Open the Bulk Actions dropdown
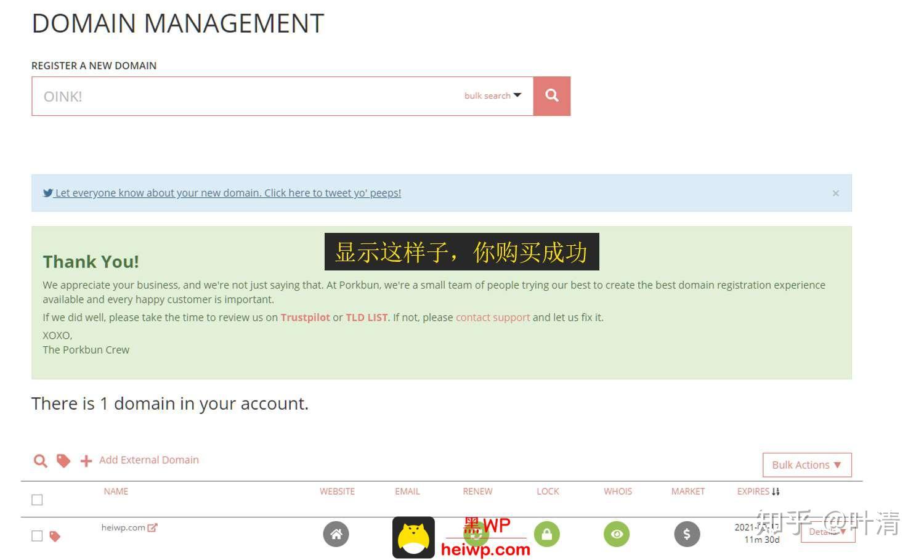Image resolution: width=924 pixels, height=560 pixels. pyautogui.click(x=807, y=465)
